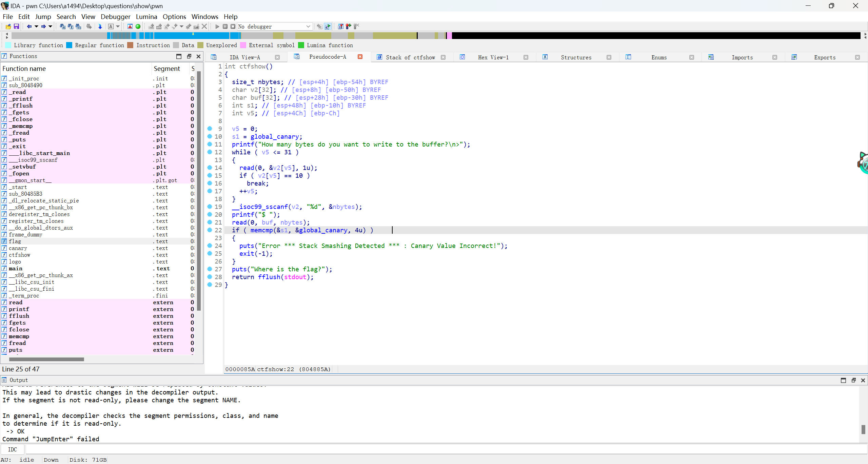868x464 pixels.
Task: Click the green circle toolbar icon
Action: click(138, 26)
